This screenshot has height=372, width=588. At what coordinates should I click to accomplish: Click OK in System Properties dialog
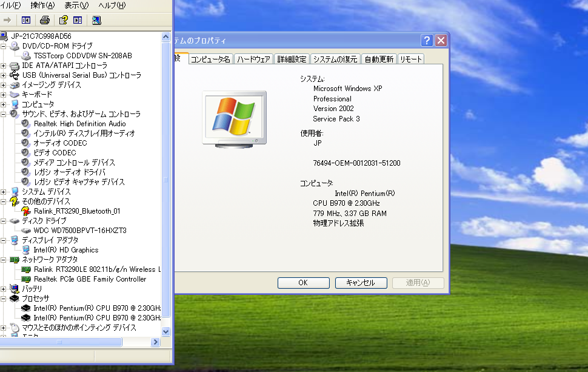(303, 283)
